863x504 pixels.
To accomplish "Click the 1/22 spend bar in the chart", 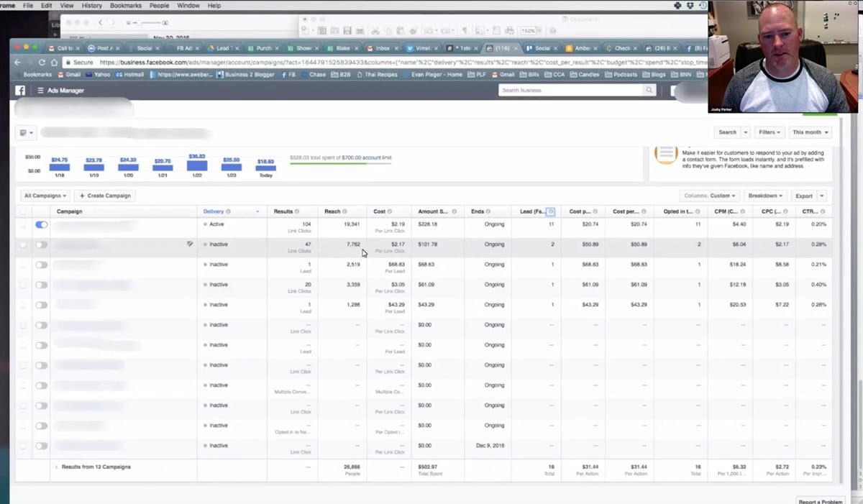I will click(197, 166).
